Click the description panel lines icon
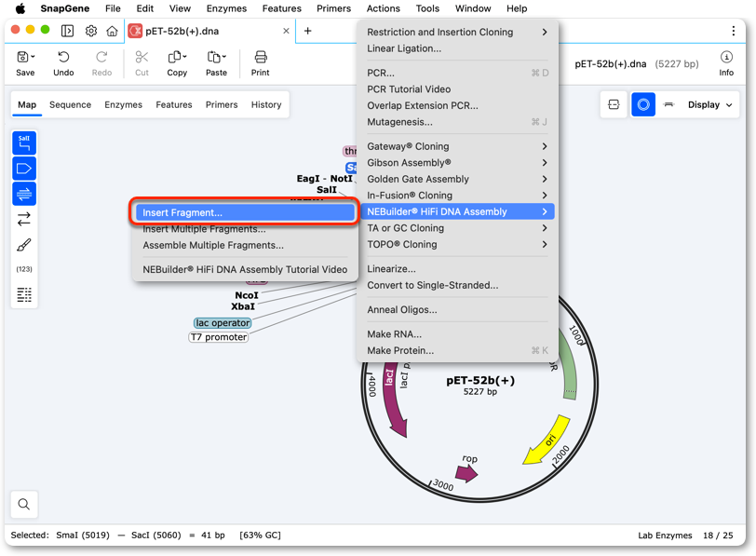Image resolution: width=756 pixels, height=556 pixels. click(x=24, y=294)
